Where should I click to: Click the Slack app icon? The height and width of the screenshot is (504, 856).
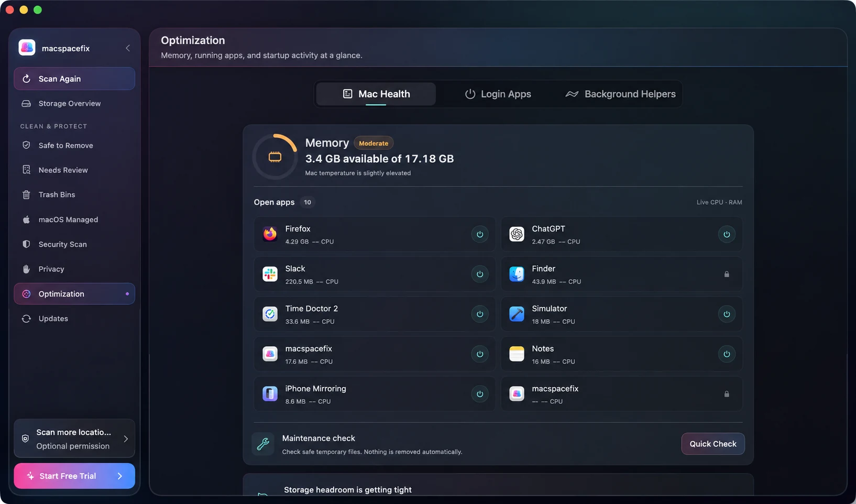[x=270, y=274]
